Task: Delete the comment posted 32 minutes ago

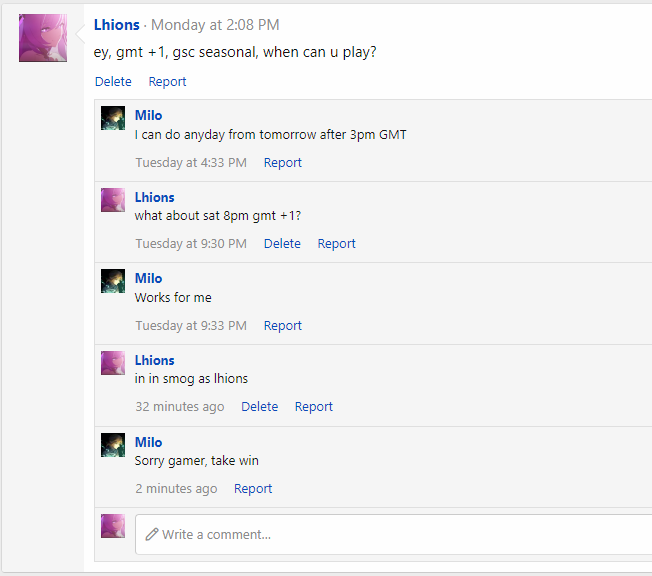Action: [x=259, y=407]
